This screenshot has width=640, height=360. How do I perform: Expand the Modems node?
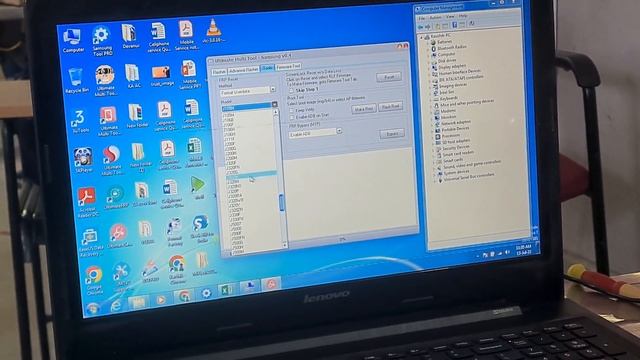click(431, 112)
